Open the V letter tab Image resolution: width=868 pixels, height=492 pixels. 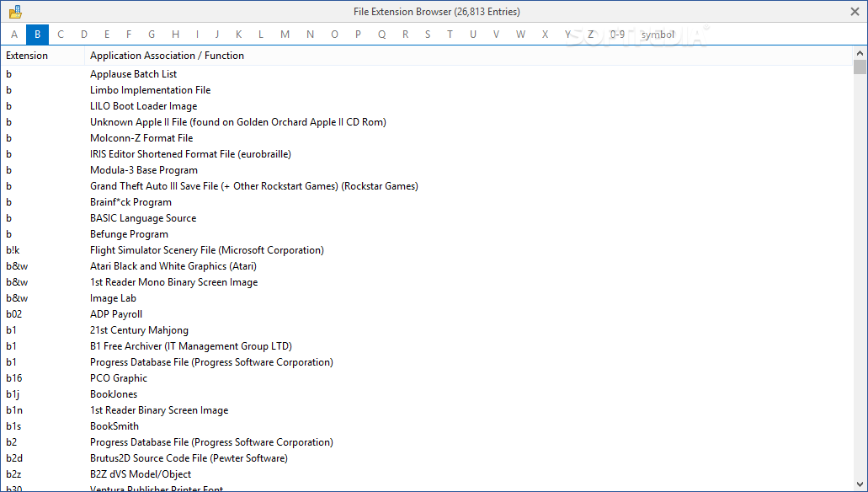[x=496, y=35]
